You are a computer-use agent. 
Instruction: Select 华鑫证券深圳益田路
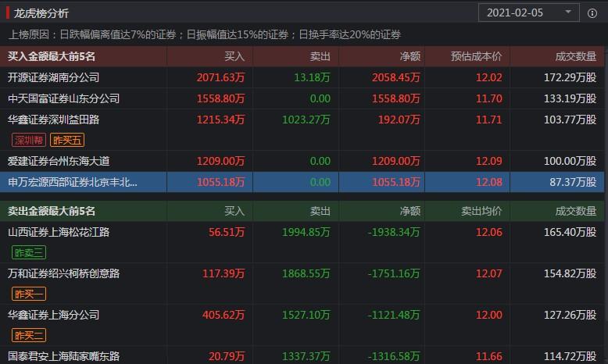click(x=53, y=120)
